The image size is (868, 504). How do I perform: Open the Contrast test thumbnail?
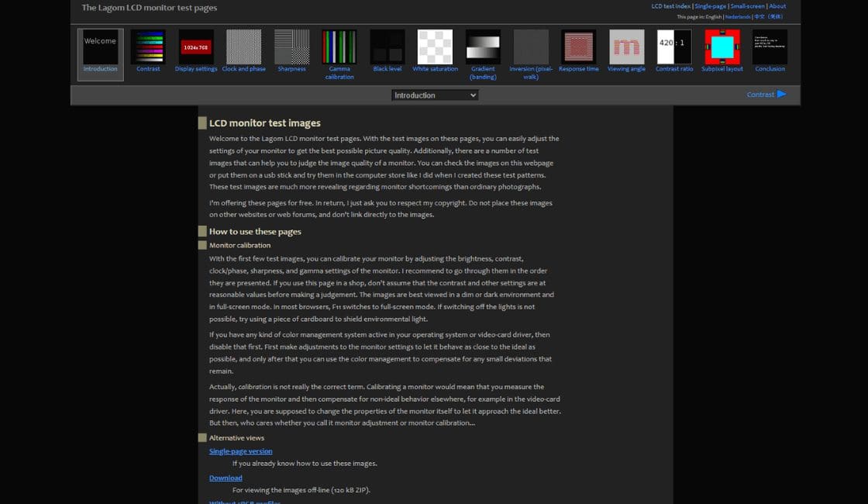point(148,47)
